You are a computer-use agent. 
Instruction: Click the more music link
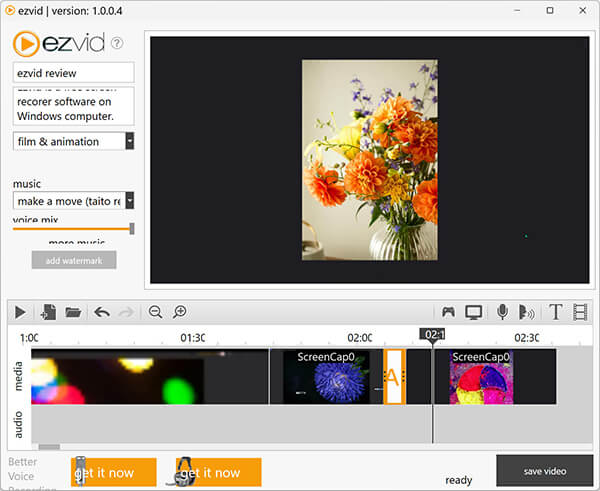[77, 242]
